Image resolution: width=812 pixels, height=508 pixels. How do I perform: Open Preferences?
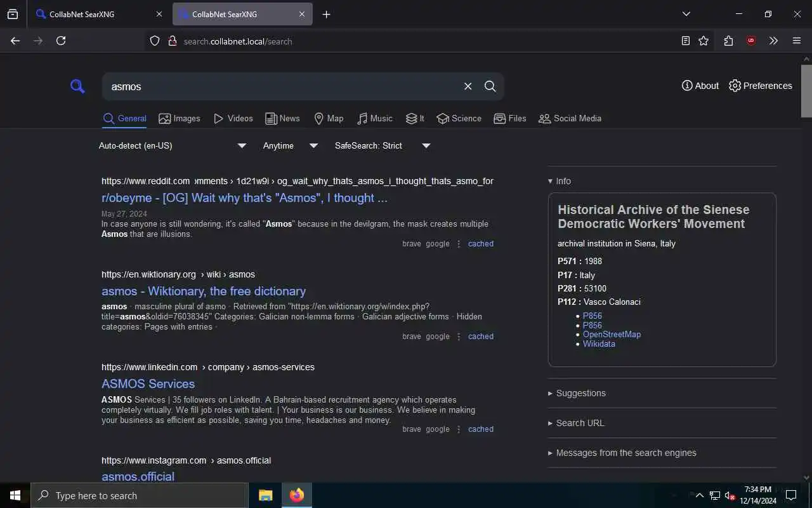761,86
